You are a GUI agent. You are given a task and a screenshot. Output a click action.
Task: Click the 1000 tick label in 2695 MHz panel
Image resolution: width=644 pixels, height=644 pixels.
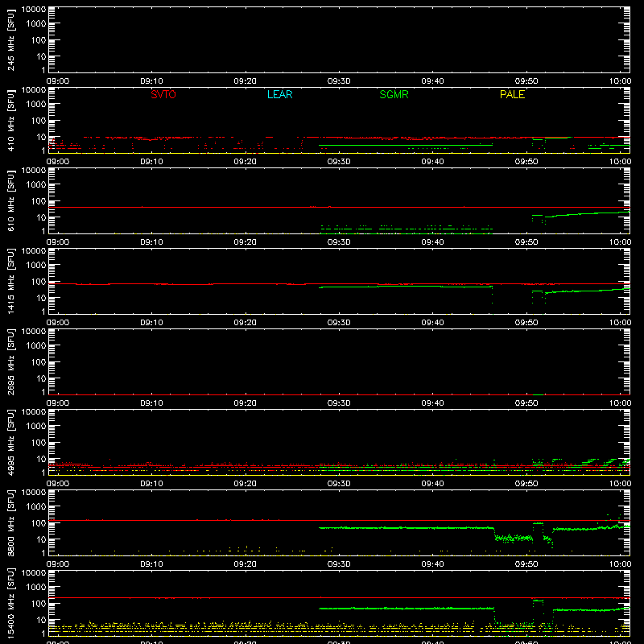(36, 346)
